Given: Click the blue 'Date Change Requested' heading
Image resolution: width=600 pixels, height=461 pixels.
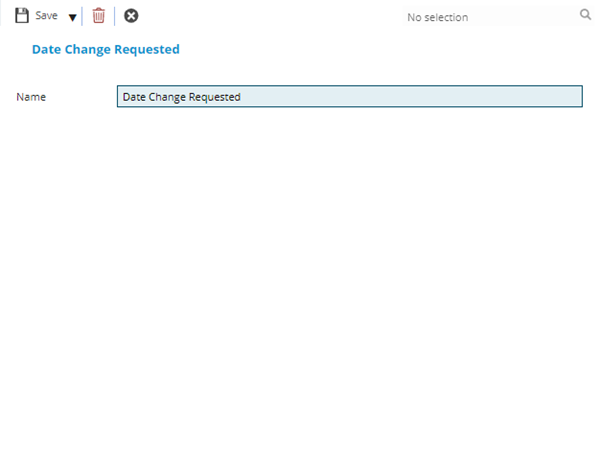Looking at the screenshot, I should tap(106, 49).
